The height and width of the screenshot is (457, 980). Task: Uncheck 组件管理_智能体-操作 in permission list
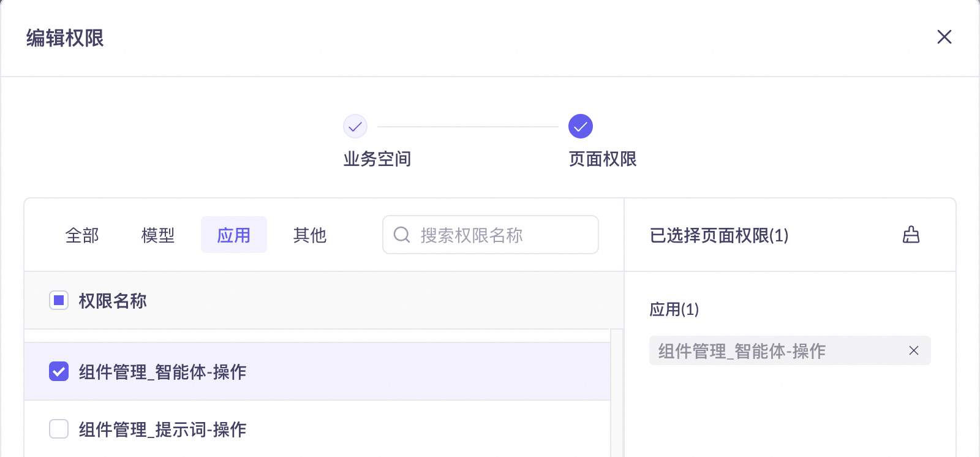click(58, 371)
